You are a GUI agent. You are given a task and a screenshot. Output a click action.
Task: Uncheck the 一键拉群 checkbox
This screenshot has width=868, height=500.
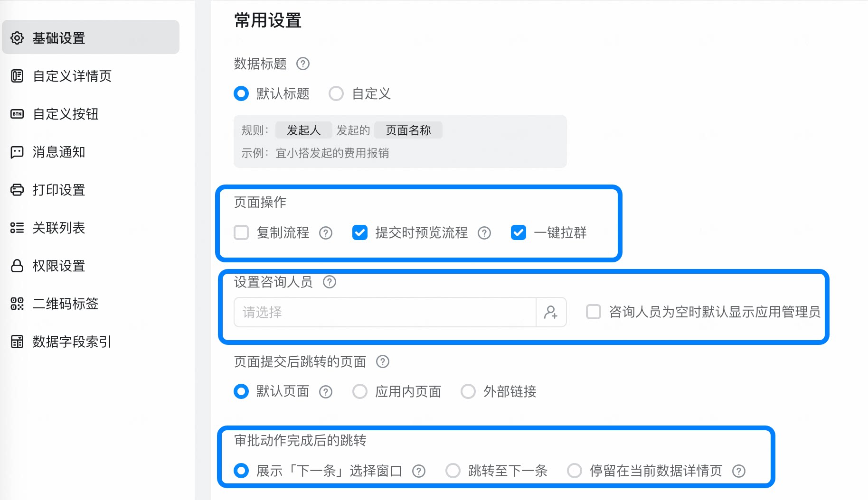pyautogui.click(x=519, y=233)
